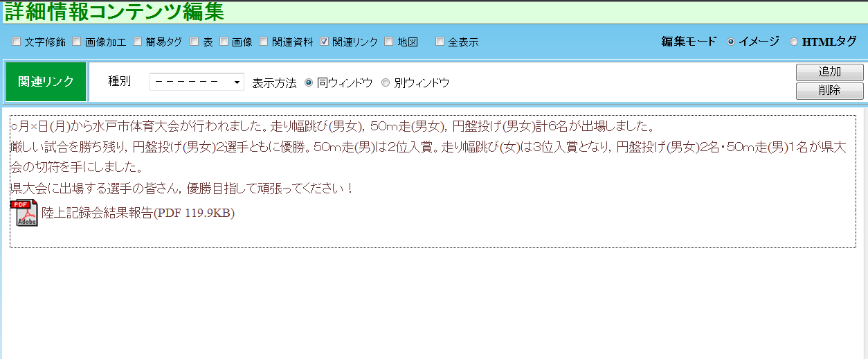Choose 別ウィンドウ display option

(x=386, y=82)
